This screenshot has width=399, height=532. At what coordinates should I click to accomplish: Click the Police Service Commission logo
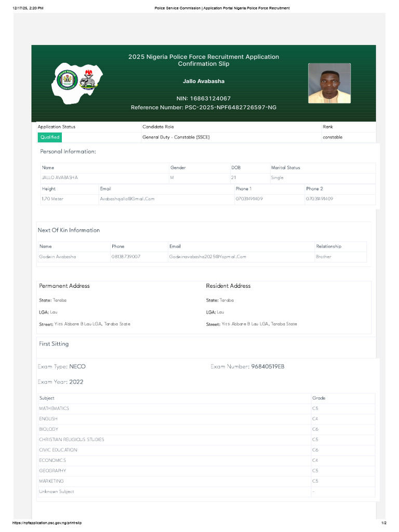click(x=67, y=80)
